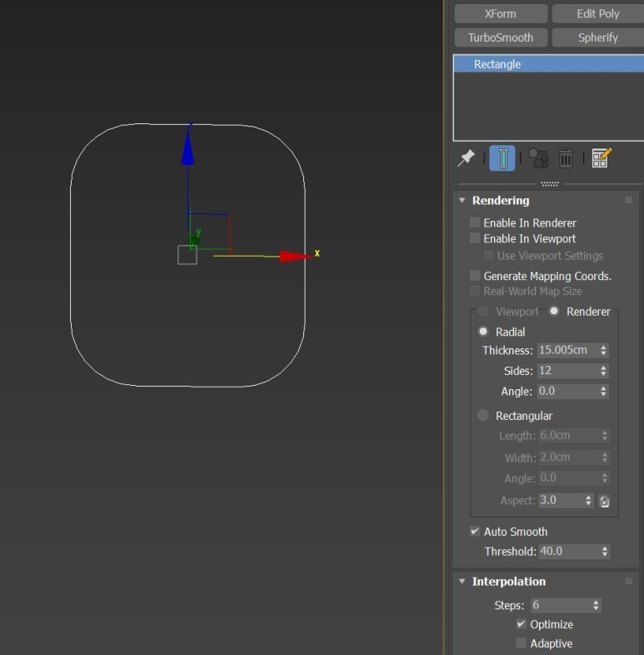Select the Renderer radio button
The height and width of the screenshot is (655, 644).
pos(554,311)
